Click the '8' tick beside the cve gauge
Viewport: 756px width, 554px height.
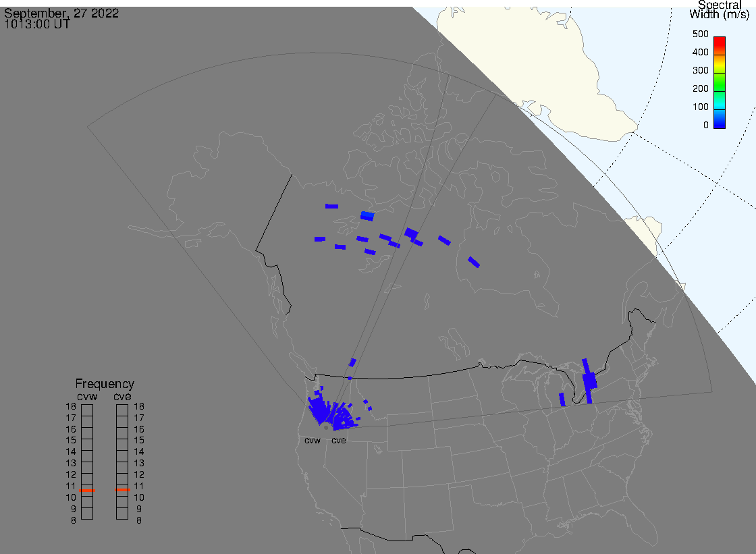tap(139, 521)
